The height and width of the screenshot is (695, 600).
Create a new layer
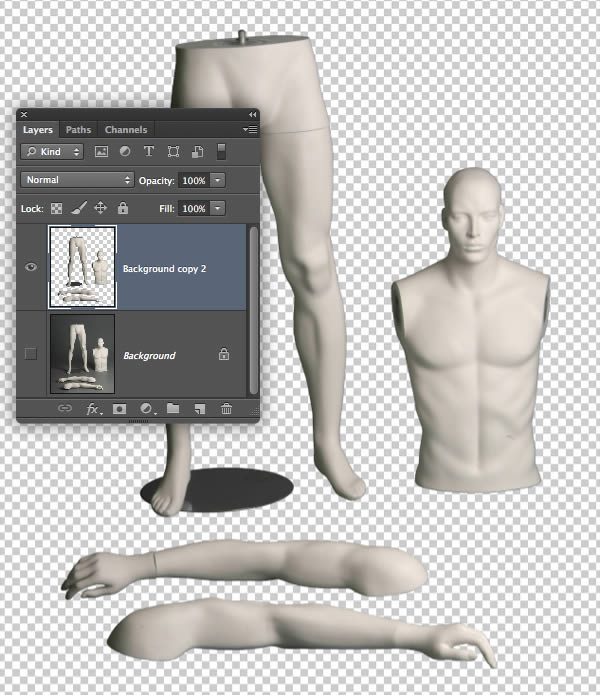point(199,409)
